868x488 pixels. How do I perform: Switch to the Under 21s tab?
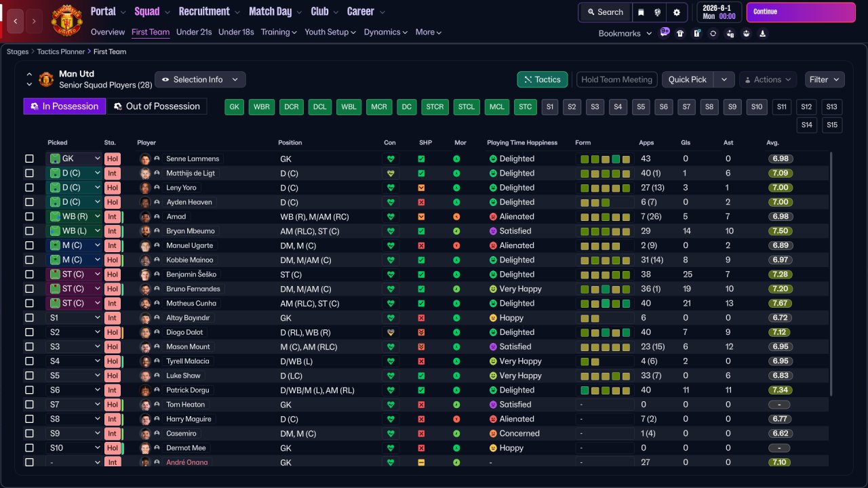(x=194, y=32)
